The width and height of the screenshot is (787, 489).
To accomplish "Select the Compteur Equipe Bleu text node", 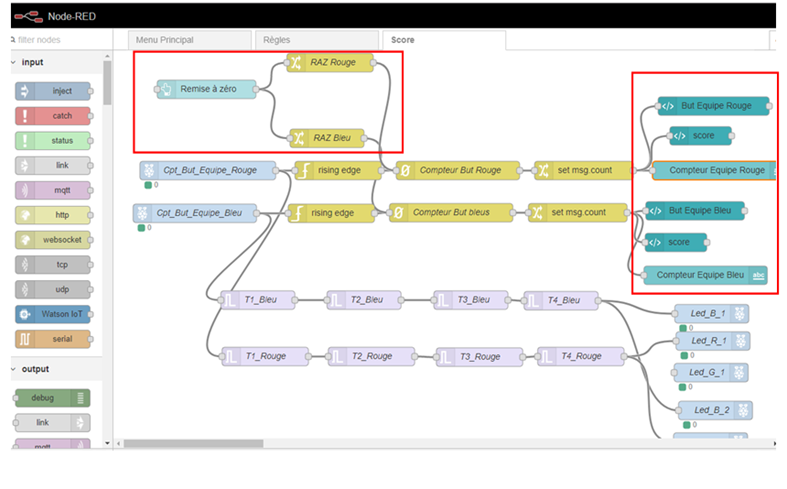I will [x=705, y=275].
